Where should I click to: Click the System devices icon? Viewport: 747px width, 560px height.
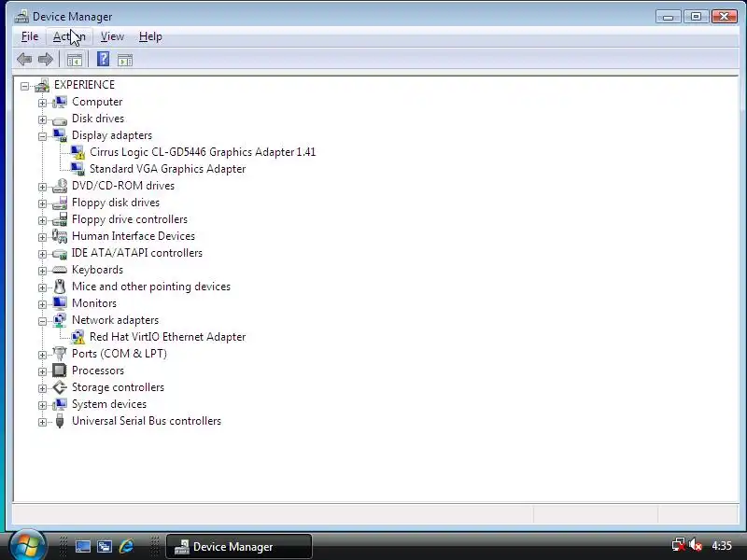tap(60, 404)
